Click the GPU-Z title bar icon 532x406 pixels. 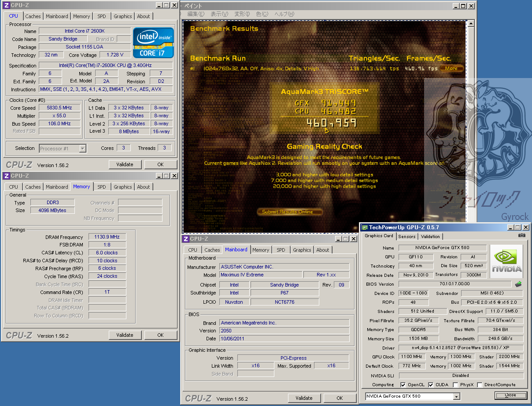(364, 227)
